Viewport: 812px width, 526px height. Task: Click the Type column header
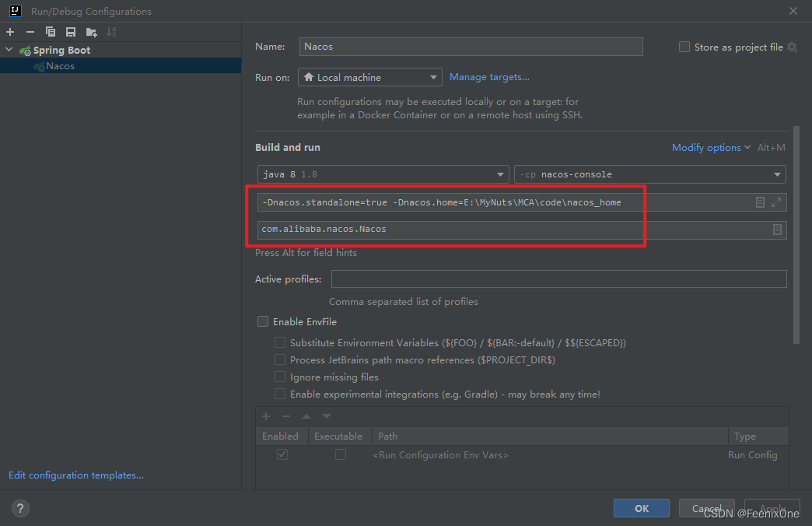coord(758,437)
